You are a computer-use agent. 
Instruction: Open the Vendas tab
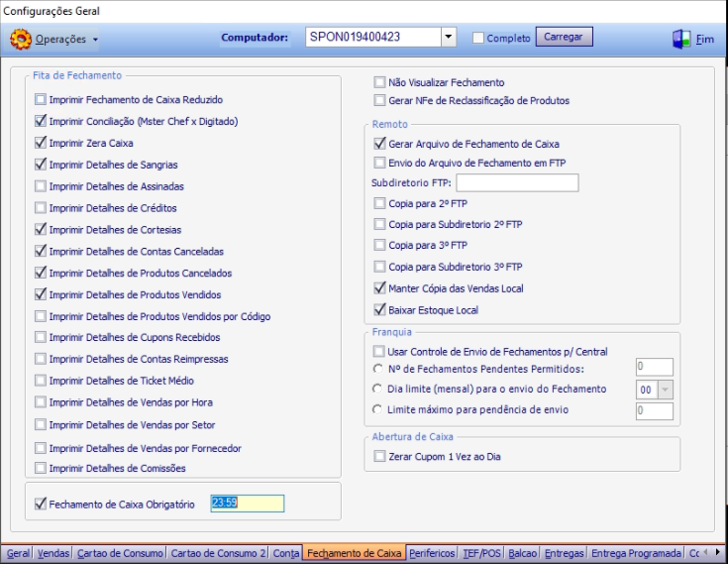pyautogui.click(x=53, y=553)
